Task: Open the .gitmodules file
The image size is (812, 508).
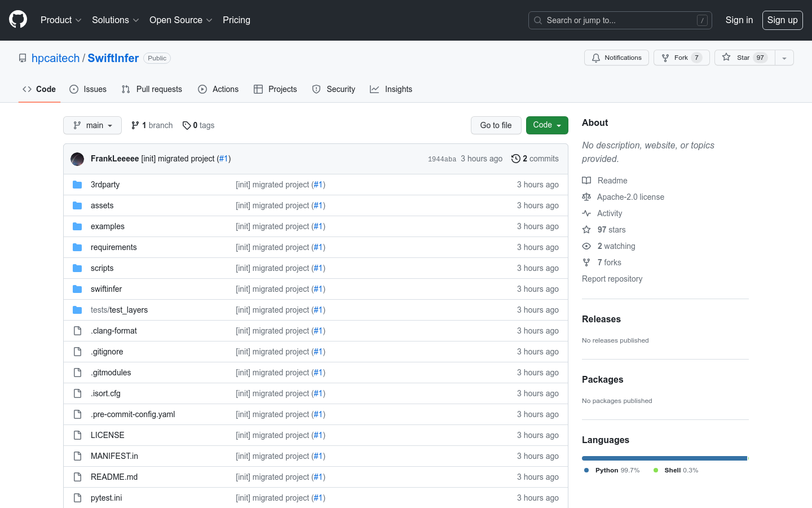Action: (111, 373)
